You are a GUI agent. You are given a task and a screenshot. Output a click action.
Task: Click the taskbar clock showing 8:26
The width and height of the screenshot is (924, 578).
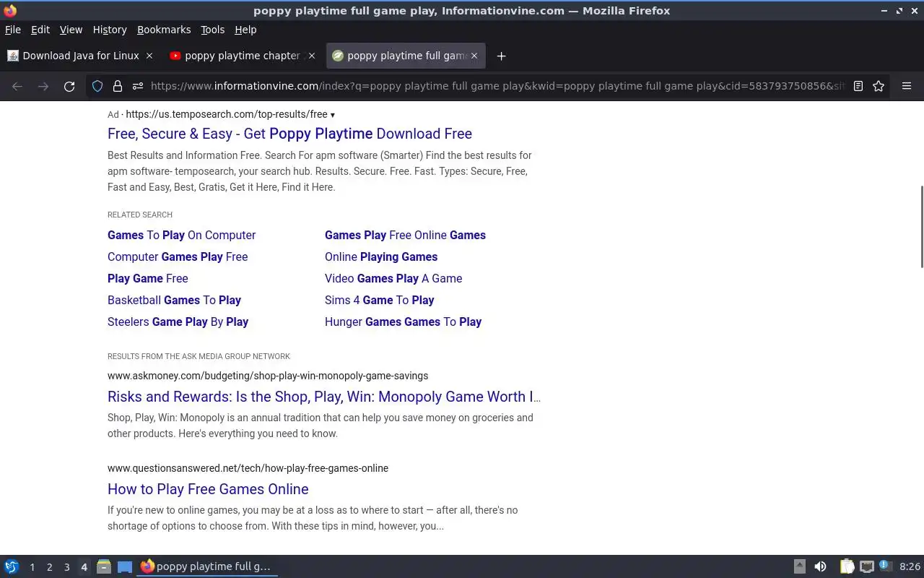pyautogui.click(x=910, y=566)
